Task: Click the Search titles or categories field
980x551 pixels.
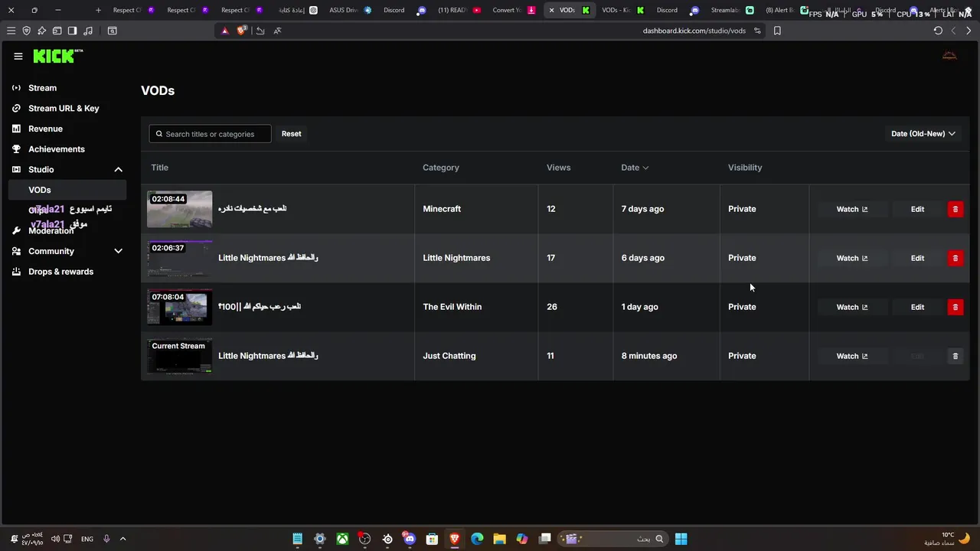Action: coord(210,134)
